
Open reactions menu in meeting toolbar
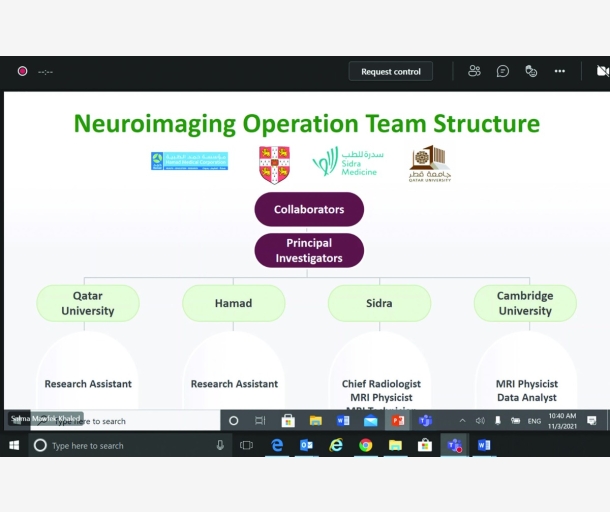coord(531,71)
